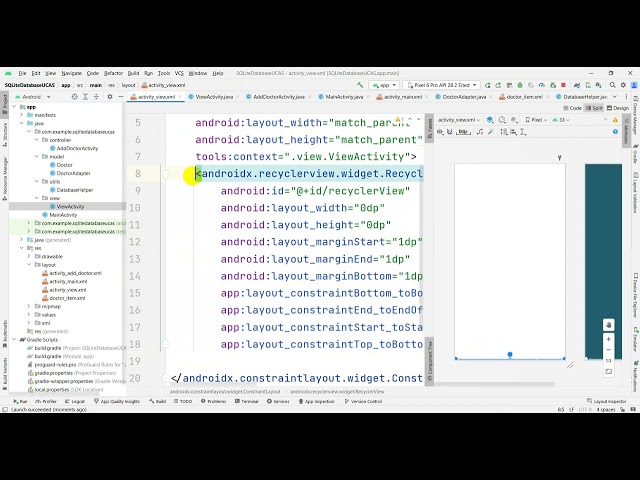Open the Logcat tool window
This screenshot has height=480, width=640.
click(x=75, y=401)
